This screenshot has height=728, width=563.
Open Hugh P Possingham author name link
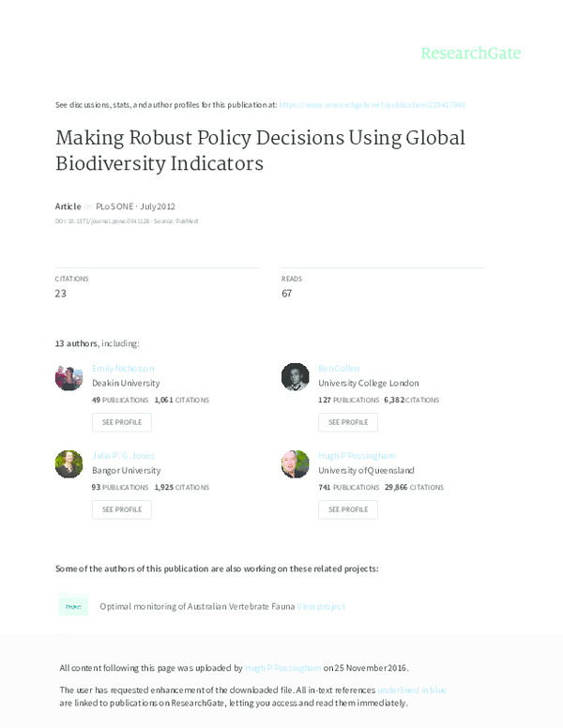coord(357,455)
